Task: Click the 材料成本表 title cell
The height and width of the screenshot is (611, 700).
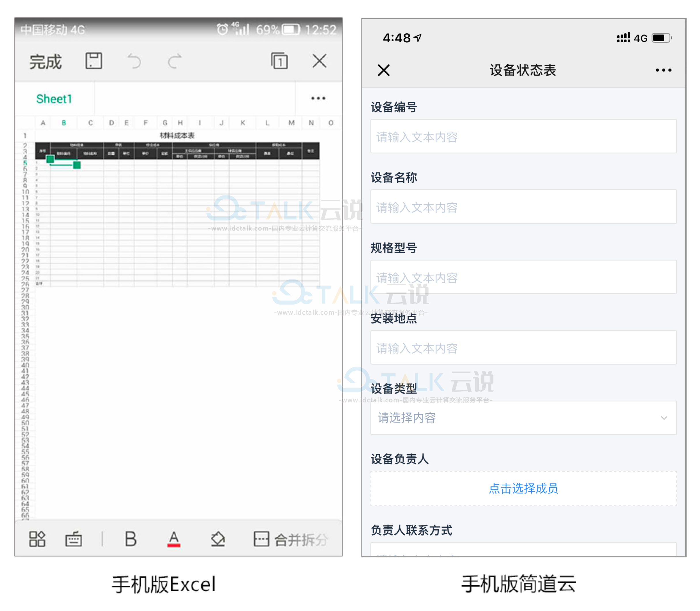Action: [177, 136]
